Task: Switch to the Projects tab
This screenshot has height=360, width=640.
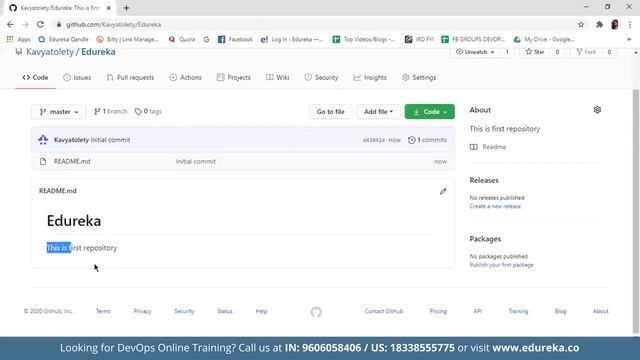Action: (x=233, y=77)
